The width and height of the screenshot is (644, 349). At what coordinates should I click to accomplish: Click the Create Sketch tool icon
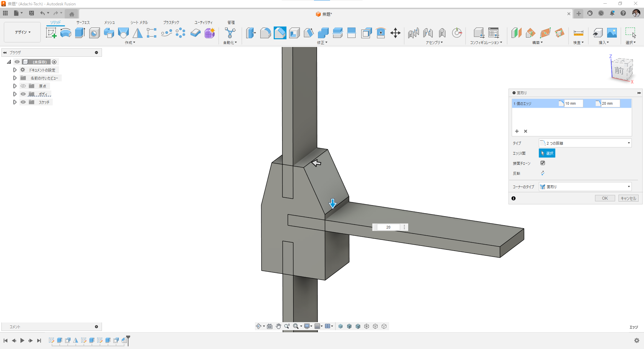coord(51,33)
